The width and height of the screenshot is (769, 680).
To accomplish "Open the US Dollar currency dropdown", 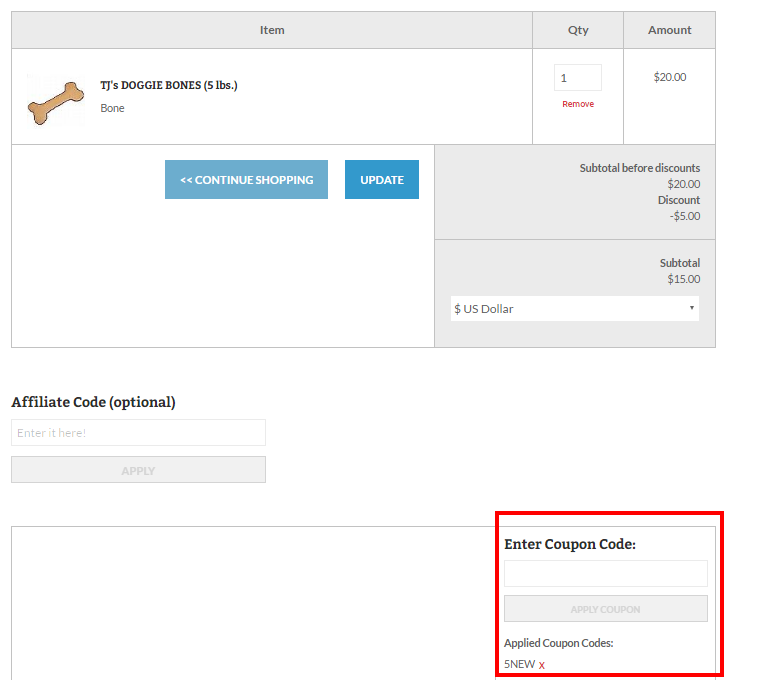I will [x=574, y=308].
